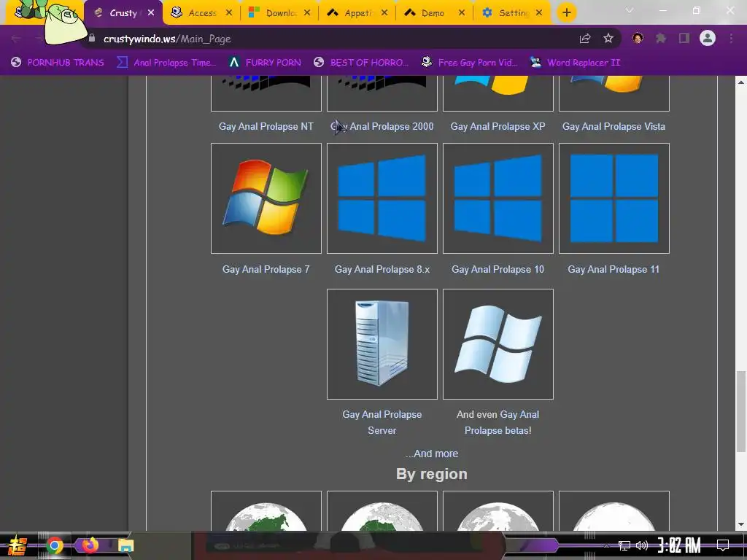The height and width of the screenshot is (560, 747).
Task: Switch to the Download tab
Action: click(279, 13)
